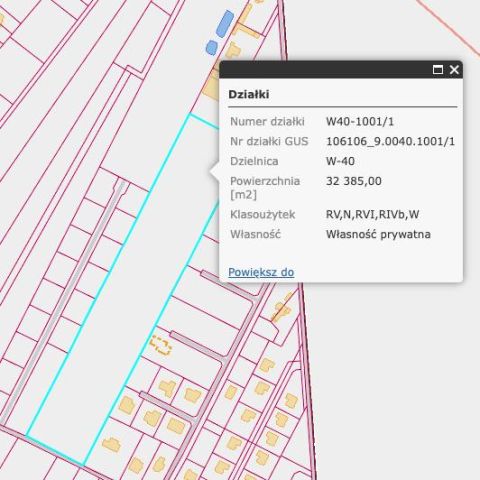The image size is (480, 480).
Task: Click the GUS number 106106_9.0040.1001/1
Action: [x=390, y=141]
